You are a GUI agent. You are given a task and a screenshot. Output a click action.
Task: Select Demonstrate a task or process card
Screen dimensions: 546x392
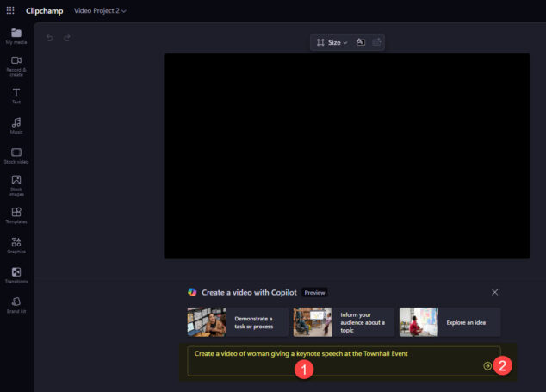[x=238, y=322]
